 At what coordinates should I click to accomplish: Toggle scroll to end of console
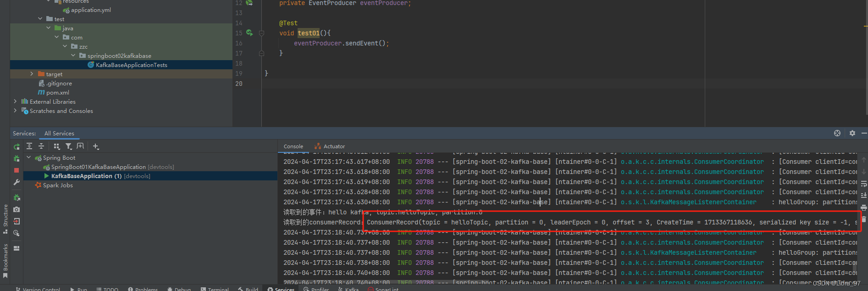click(x=864, y=196)
